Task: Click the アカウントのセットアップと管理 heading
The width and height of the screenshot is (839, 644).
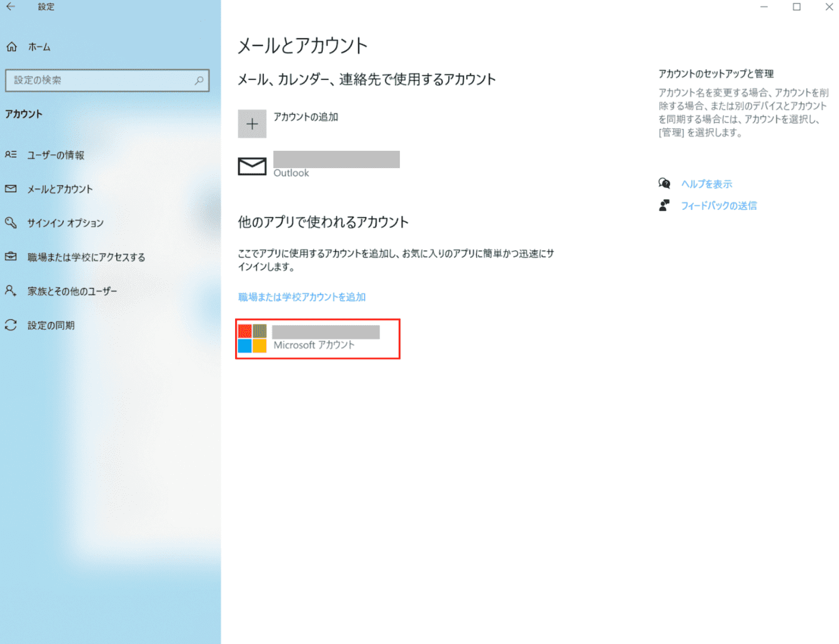Action: pos(716,74)
